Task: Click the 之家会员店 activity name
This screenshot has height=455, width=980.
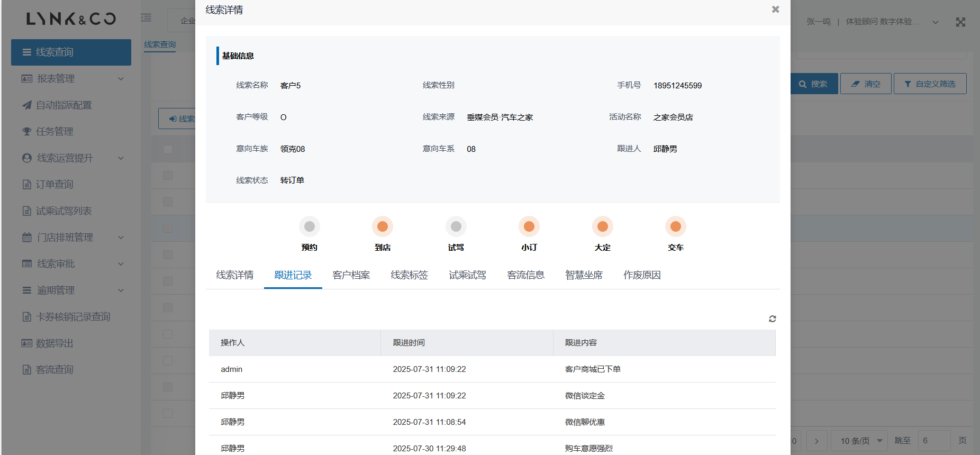Action: [673, 117]
